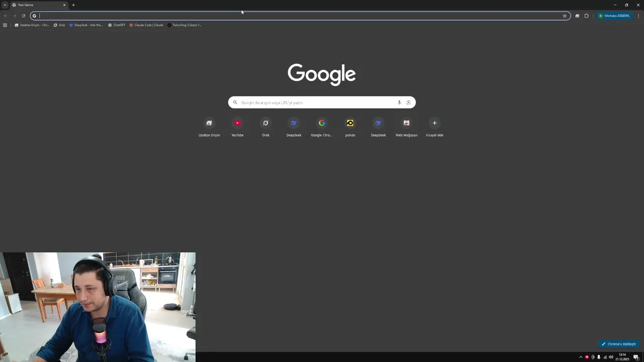Open the Merhaba ATABERK profile button

[614, 16]
